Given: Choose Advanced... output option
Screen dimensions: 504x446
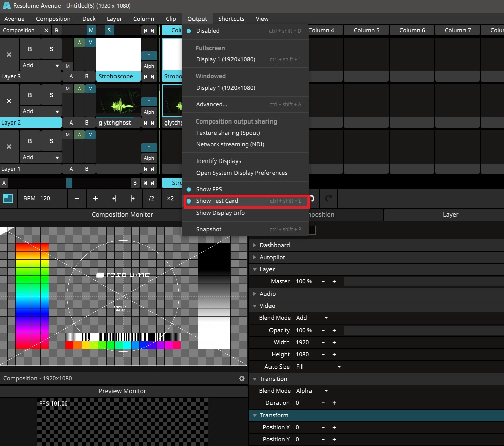Looking at the screenshot, I should [x=246, y=104].
